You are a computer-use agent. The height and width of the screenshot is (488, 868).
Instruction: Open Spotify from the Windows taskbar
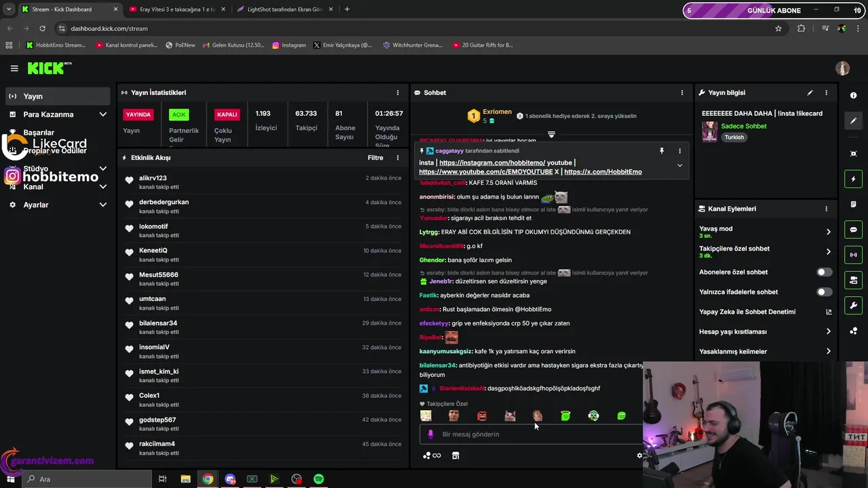click(x=319, y=479)
